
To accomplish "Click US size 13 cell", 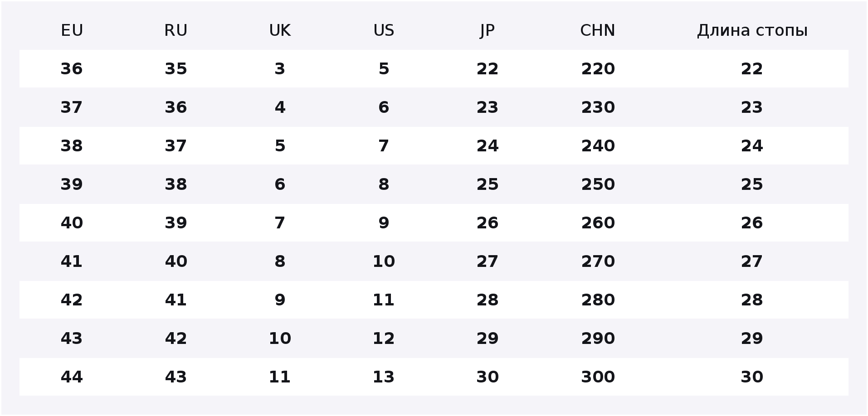I will [384, 377].
